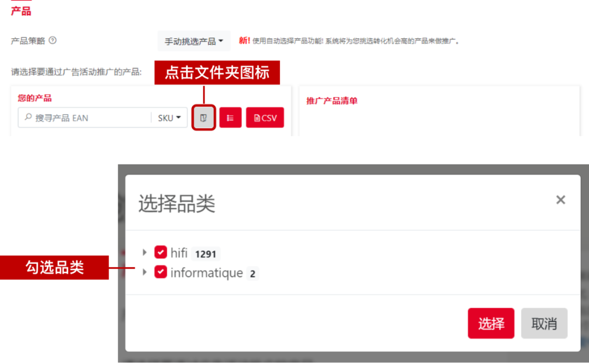Screen dimensions: 589x364
Task: Click the search magnifier in the EAN field
Action: click(x=28, y=117)
